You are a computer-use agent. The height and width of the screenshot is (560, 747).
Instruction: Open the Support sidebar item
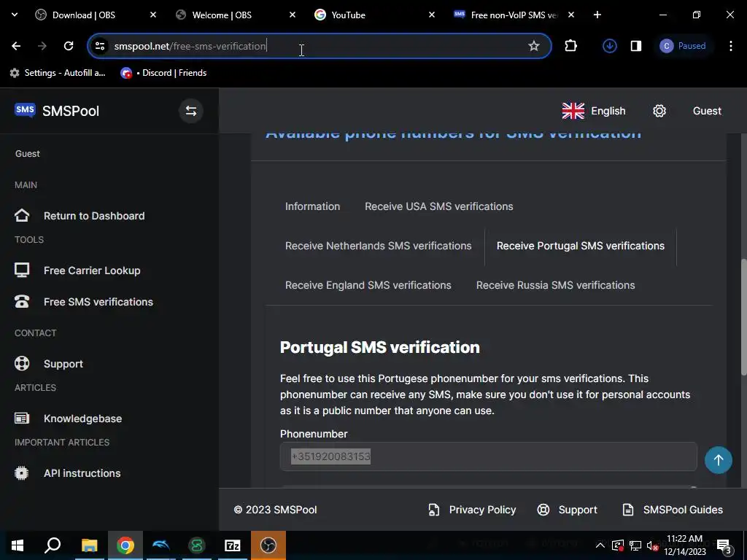click(63, 364)
